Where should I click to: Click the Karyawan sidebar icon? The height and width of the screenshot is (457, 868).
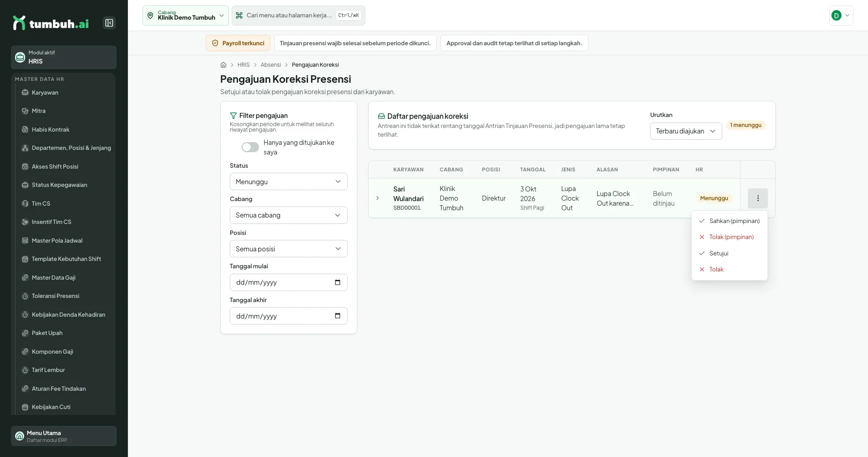click(25, 92)
